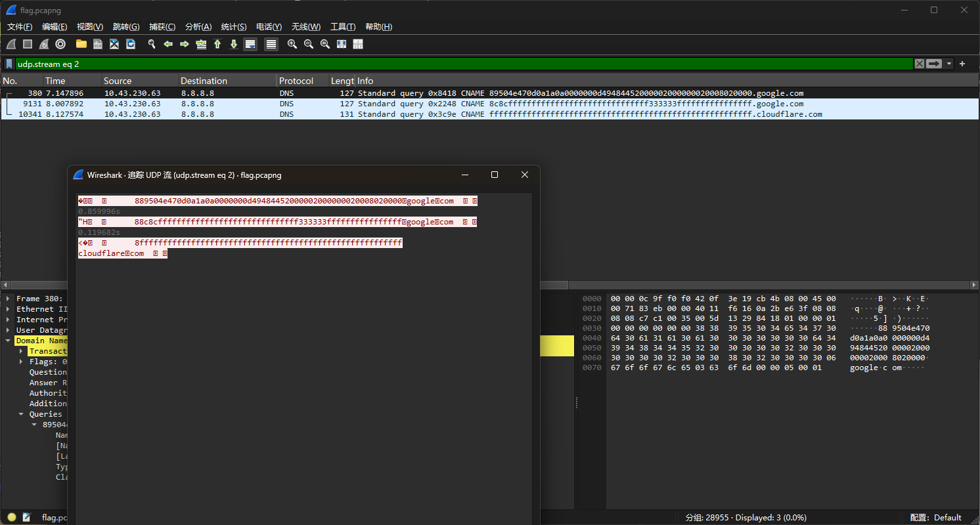Click the display filter input field
Screen dimensions: 980x525
click(464, 64)
